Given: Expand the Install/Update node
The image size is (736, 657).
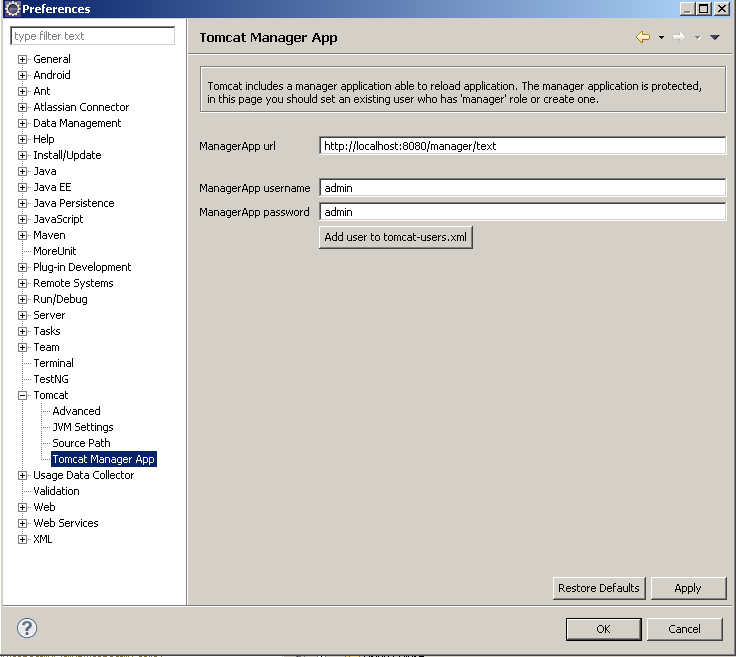Looking at the screenshot, I should coord(22,155).
